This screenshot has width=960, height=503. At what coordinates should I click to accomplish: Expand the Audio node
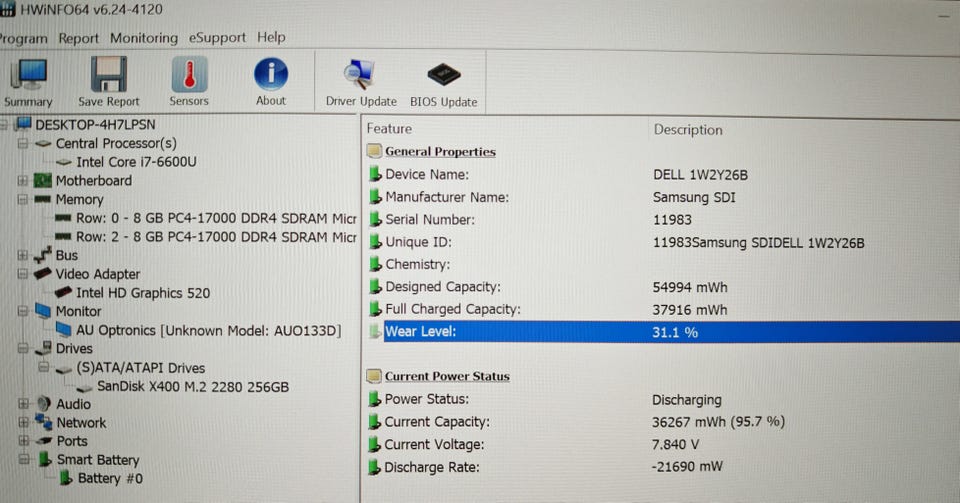click(x=23, y=404)
